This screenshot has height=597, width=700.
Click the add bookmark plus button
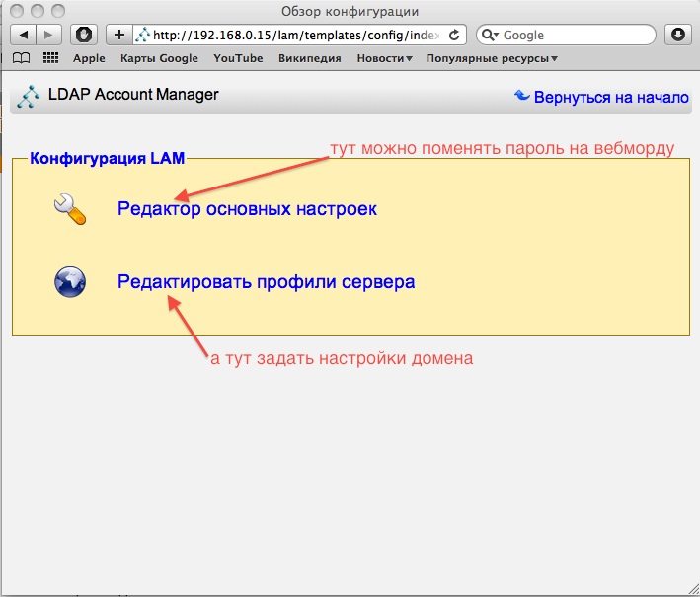119,35
